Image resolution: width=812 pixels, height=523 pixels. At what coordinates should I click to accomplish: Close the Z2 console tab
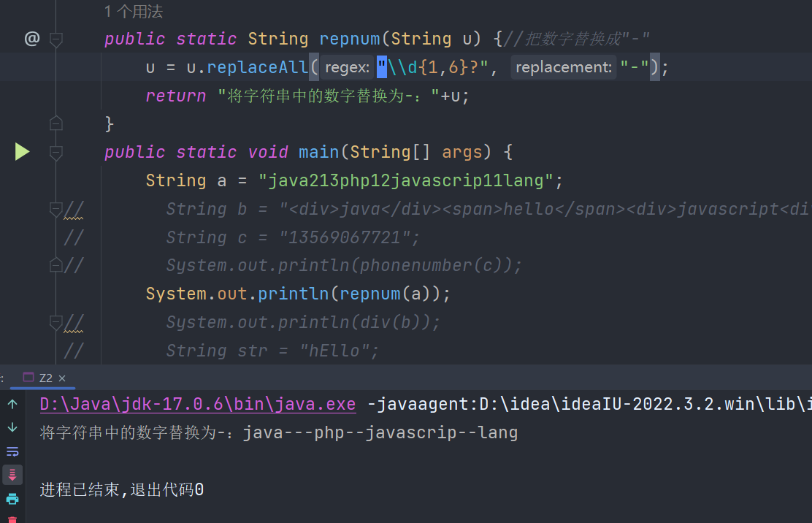62,378
